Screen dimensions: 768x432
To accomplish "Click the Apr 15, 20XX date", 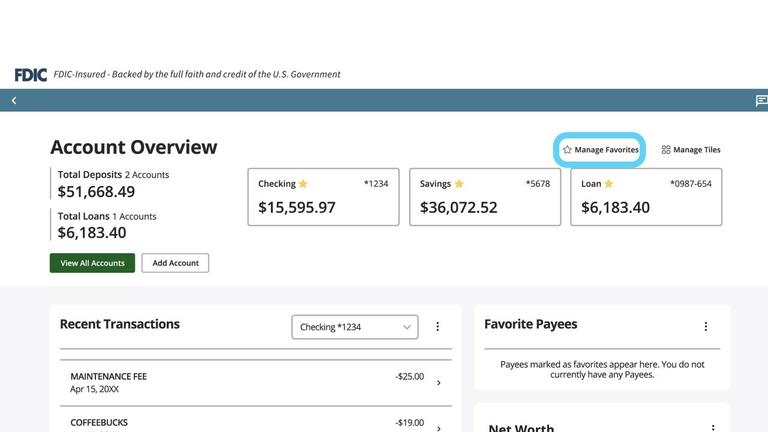I will coord(95,389).
